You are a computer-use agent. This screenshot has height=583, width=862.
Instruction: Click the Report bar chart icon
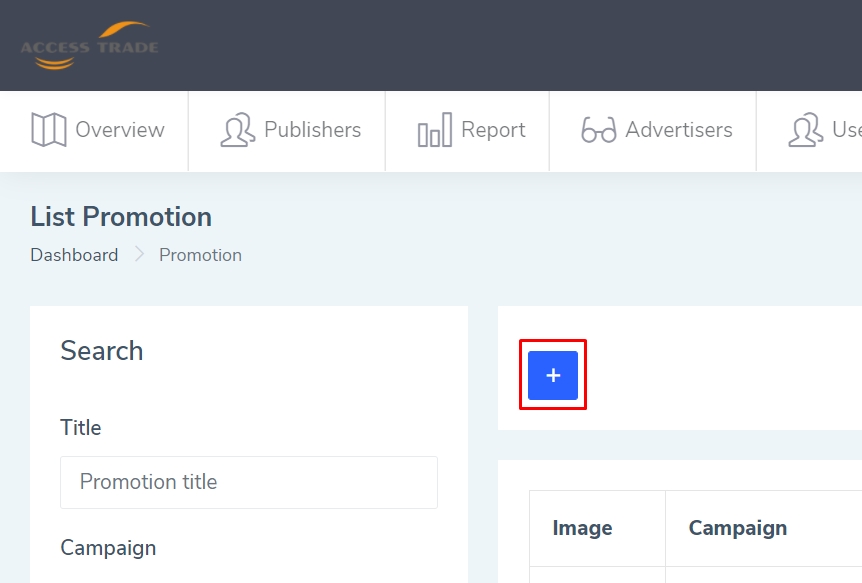(x=434, y=130)
